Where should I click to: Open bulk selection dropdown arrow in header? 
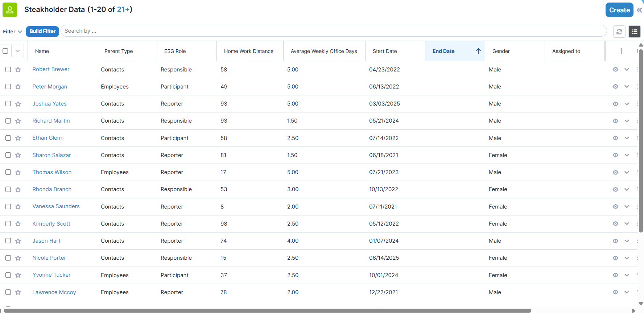click(18, 51)
